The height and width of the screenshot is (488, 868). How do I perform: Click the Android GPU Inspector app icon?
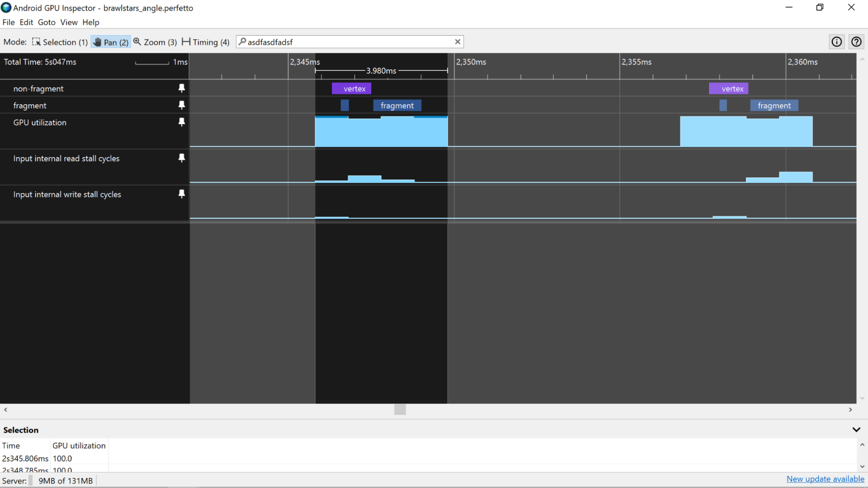pos(6,7)
